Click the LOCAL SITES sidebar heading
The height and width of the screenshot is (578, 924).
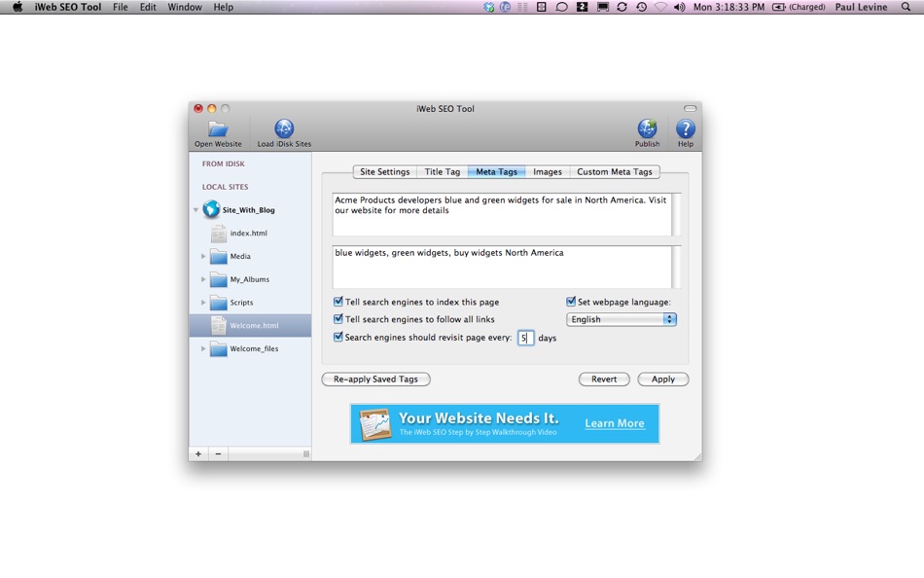tap(225, 187)
